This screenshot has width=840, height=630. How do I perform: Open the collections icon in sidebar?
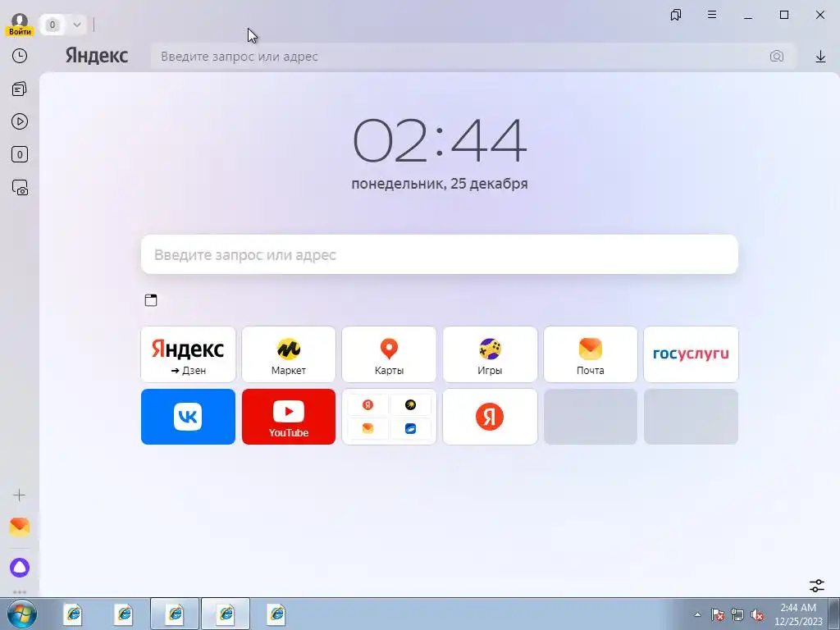coord(20,89)
